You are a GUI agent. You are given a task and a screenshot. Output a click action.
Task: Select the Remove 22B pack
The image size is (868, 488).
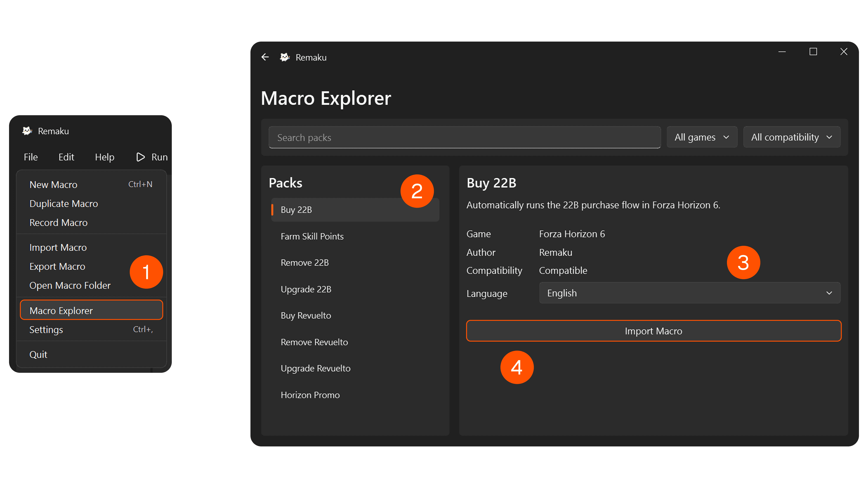click(355, 262)
